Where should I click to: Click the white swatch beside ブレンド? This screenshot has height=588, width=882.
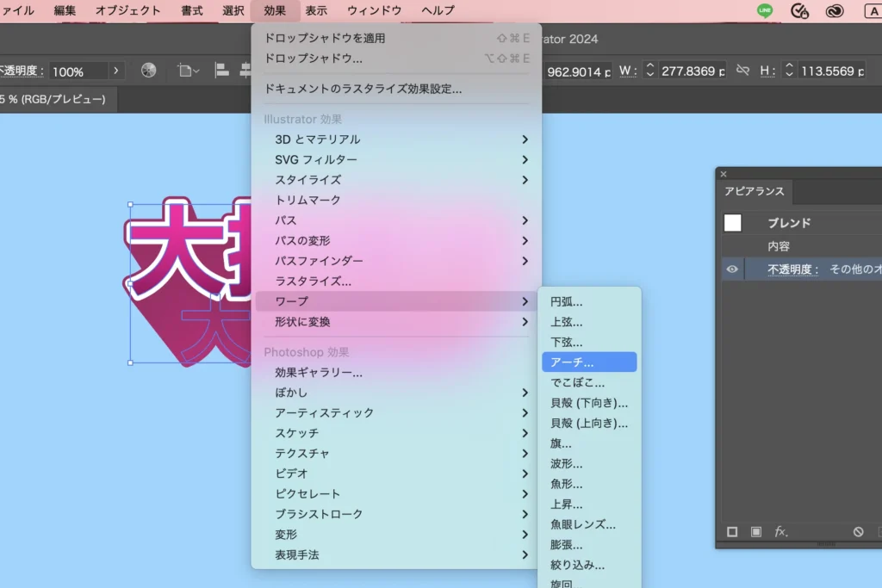tap(732, 223)
